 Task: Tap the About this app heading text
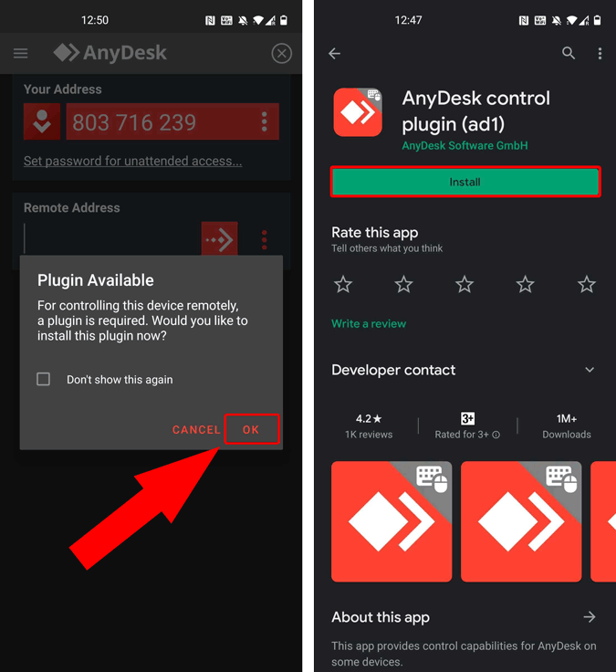381,617
